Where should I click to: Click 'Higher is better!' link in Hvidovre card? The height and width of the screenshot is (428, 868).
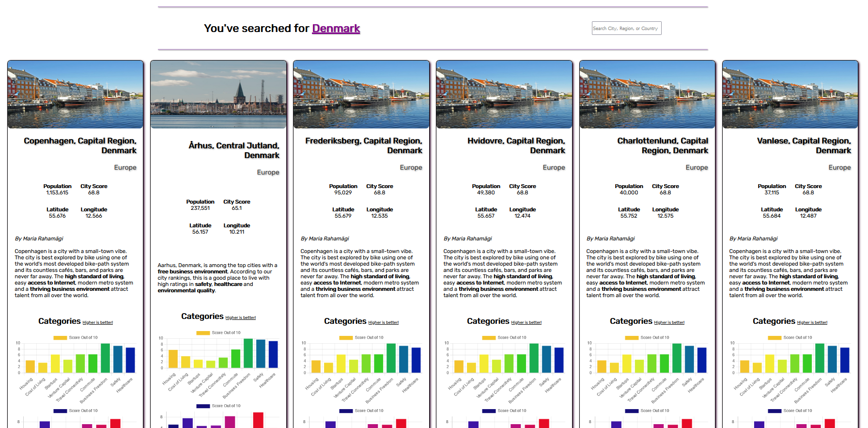pos(526,322)
